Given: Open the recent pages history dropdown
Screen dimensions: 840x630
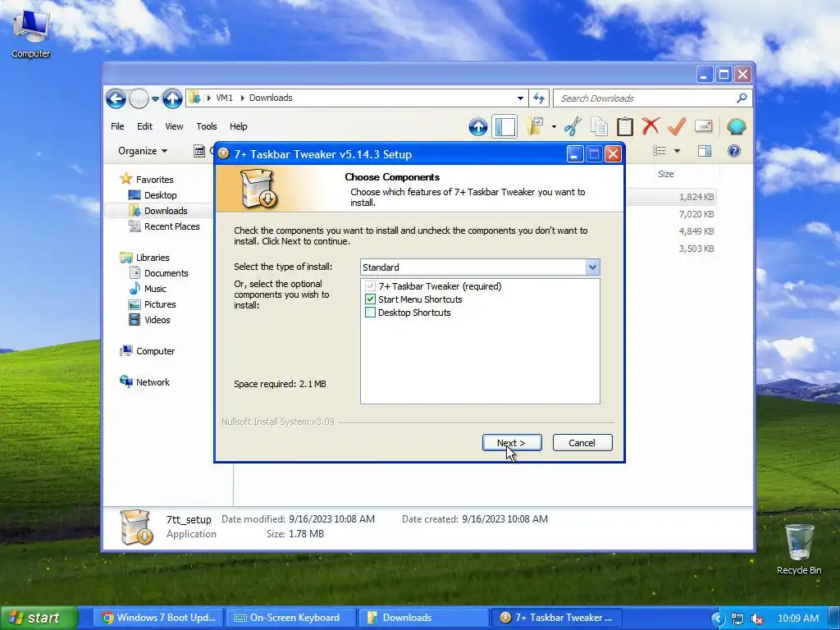Looking at the screenshot, I should [x=155, y=99].
